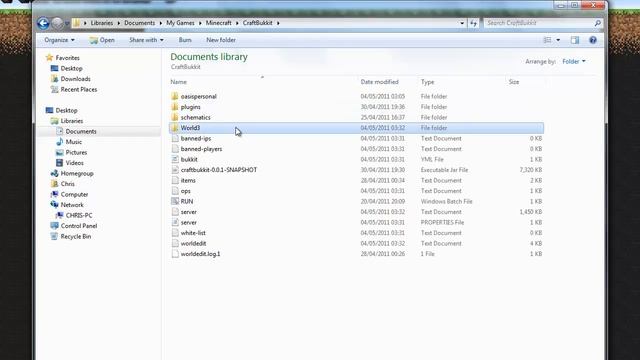Click CraftBukkit in the address breadcrumb

[x=258, y=23]
